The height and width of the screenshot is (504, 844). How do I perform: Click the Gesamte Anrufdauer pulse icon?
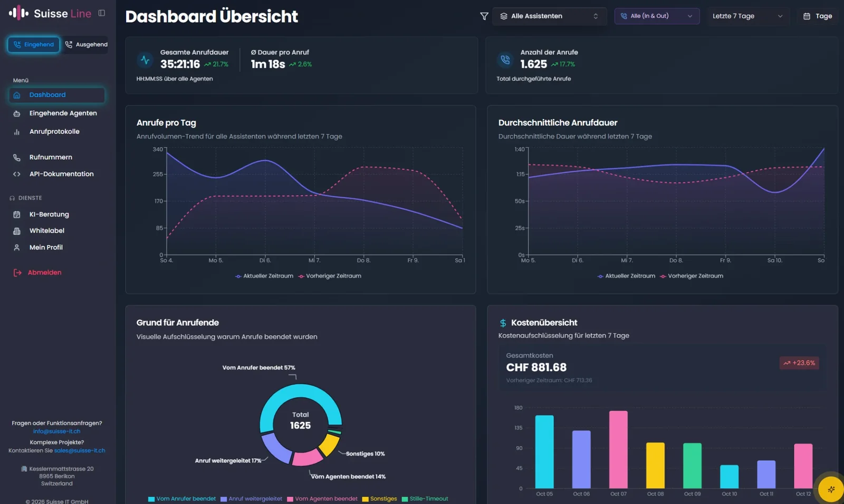click(x=145, y=60)
